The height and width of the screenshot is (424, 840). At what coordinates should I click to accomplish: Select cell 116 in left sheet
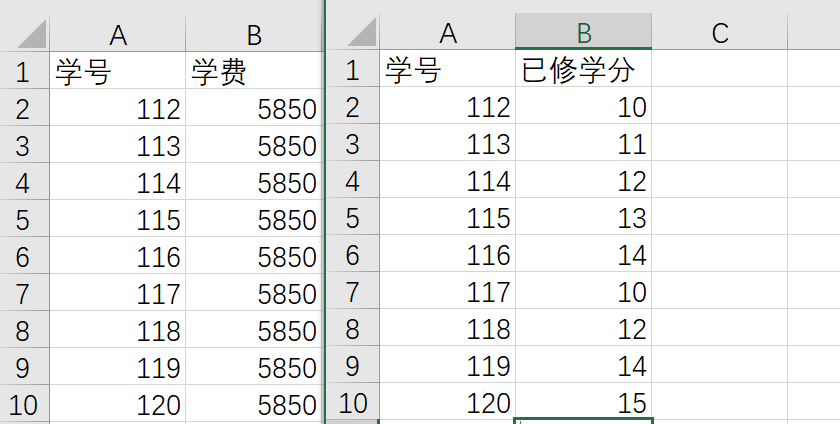pos(118,255)
